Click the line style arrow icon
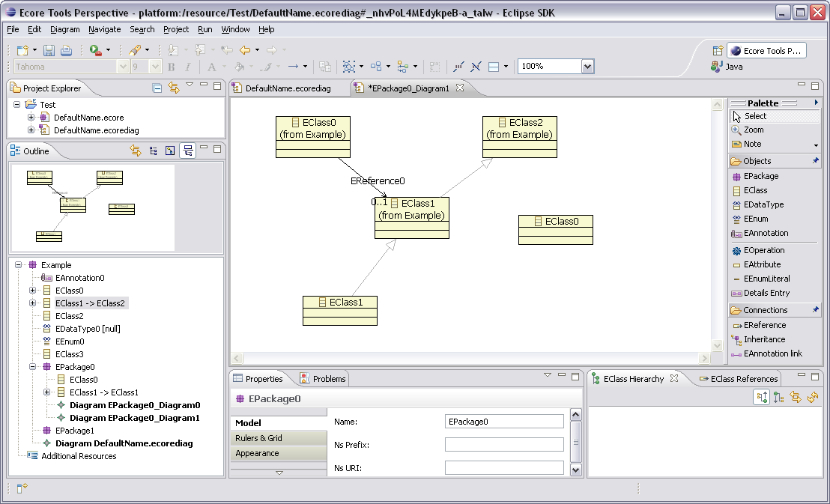830x504 pixels. click(x=293, y=66)
